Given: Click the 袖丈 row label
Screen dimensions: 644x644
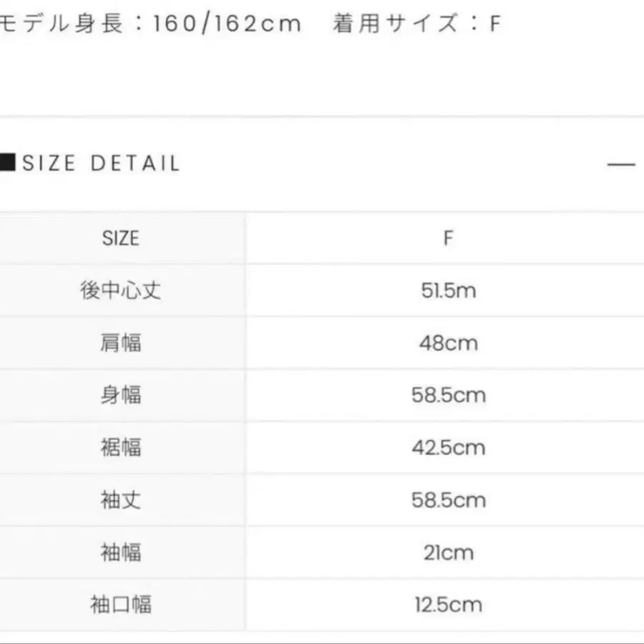Looking at the screenshot, I should coord(121,499).
